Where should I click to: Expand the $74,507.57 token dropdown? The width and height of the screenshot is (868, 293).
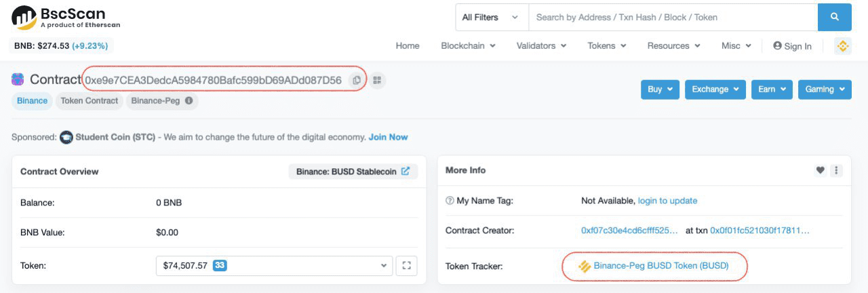(274, 265)
